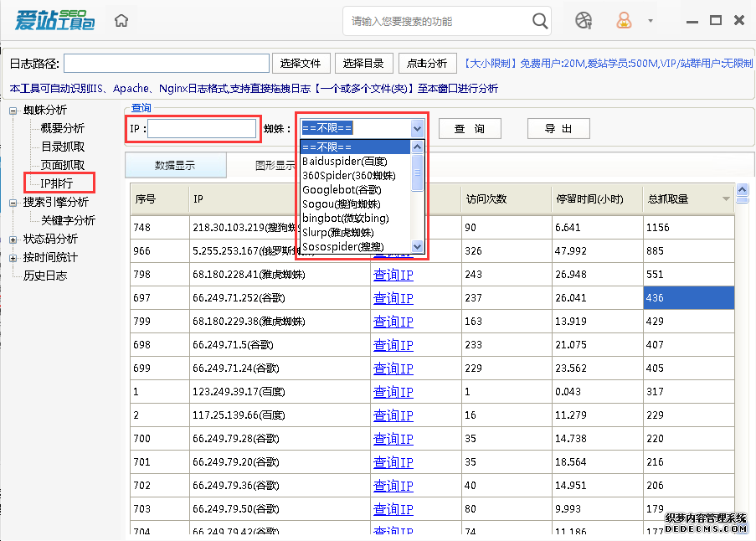The width and height of the screenshot is (756, 541).
Task: Click 查询IP link for 66.249.71.252
Action: (393, 298)
